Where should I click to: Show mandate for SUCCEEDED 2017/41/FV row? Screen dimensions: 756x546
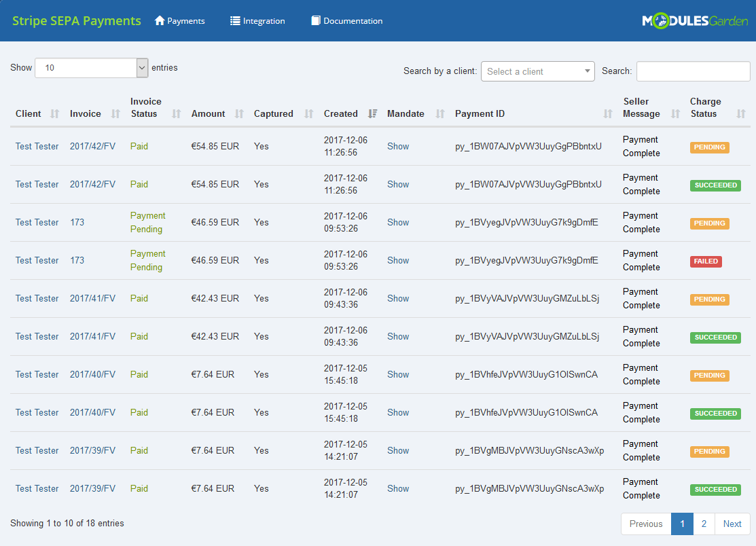pos(398,337)
